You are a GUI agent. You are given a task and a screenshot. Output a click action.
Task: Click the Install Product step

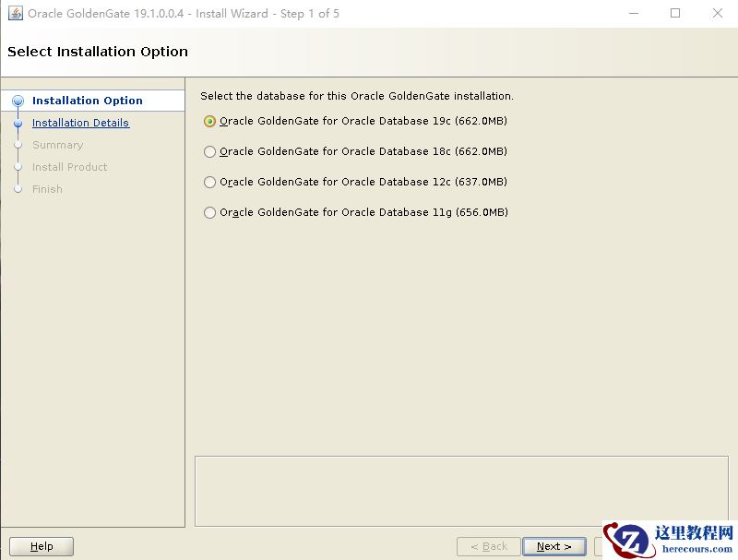pos(70,167)
